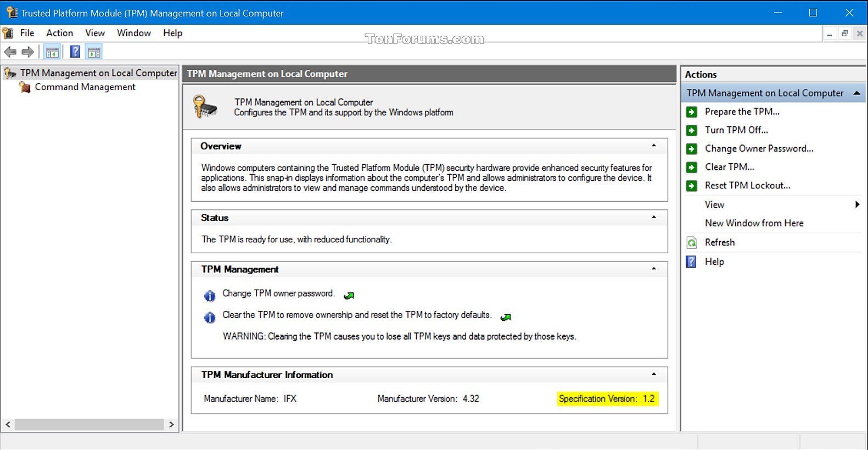
Task: Open the Action menu
Action: 59,33
